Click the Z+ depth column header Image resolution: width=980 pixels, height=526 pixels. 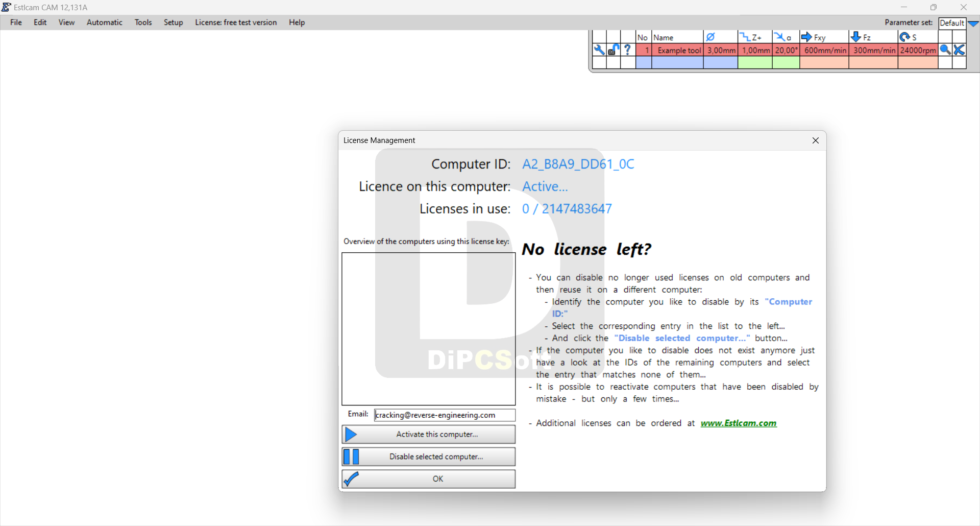pyautogui.click(x=755, y=37)
